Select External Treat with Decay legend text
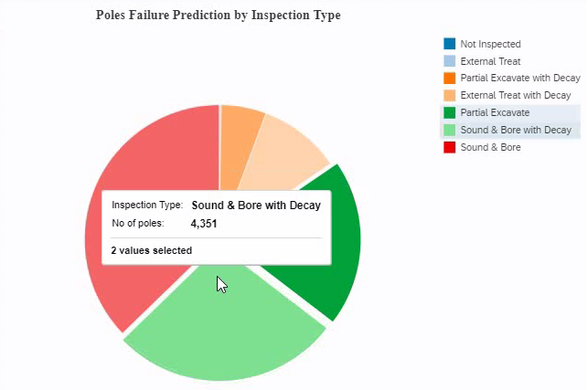 (x=515, y=96)
